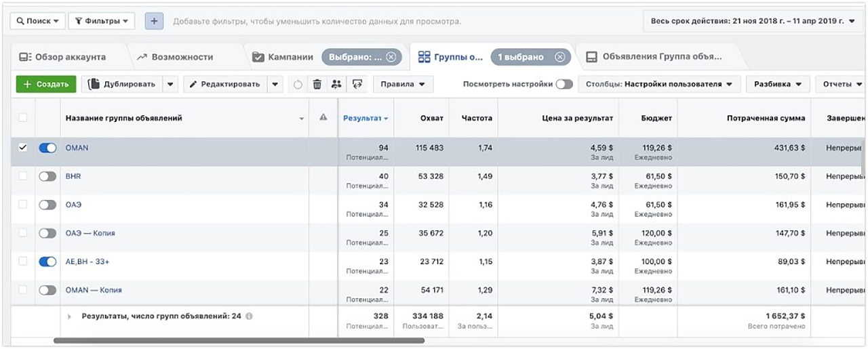The height and width of the screenshot is (349, 868).
Task: Click the trash delete icon in toolbar
Action: click(x=317, y=85)
